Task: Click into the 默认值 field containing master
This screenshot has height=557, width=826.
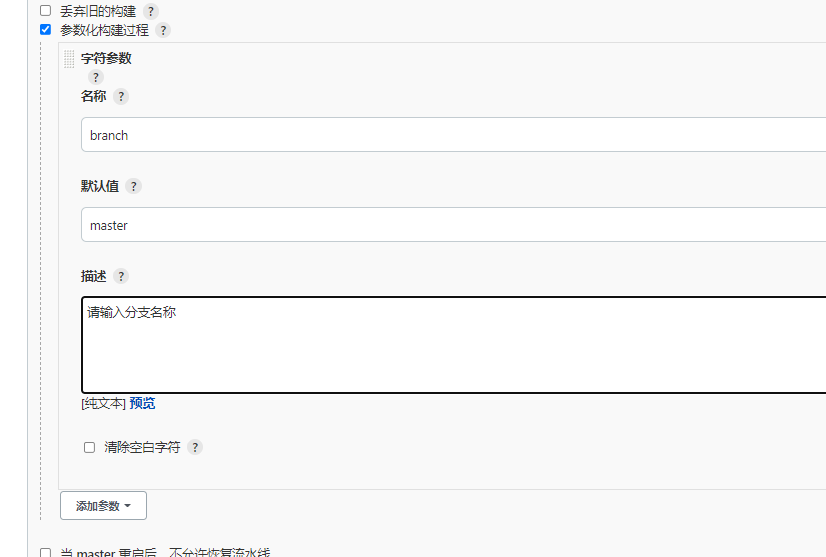Action: [454, 225]
